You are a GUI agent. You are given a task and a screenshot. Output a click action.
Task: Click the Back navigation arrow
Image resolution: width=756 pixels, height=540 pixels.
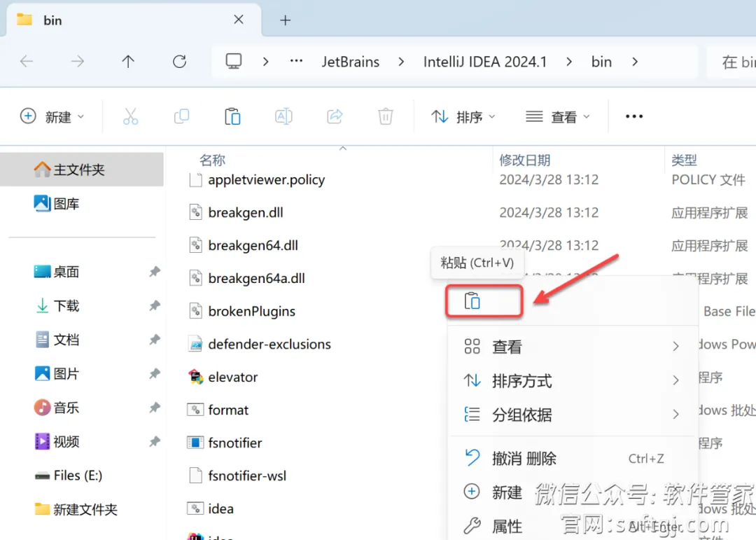point(27,62)
